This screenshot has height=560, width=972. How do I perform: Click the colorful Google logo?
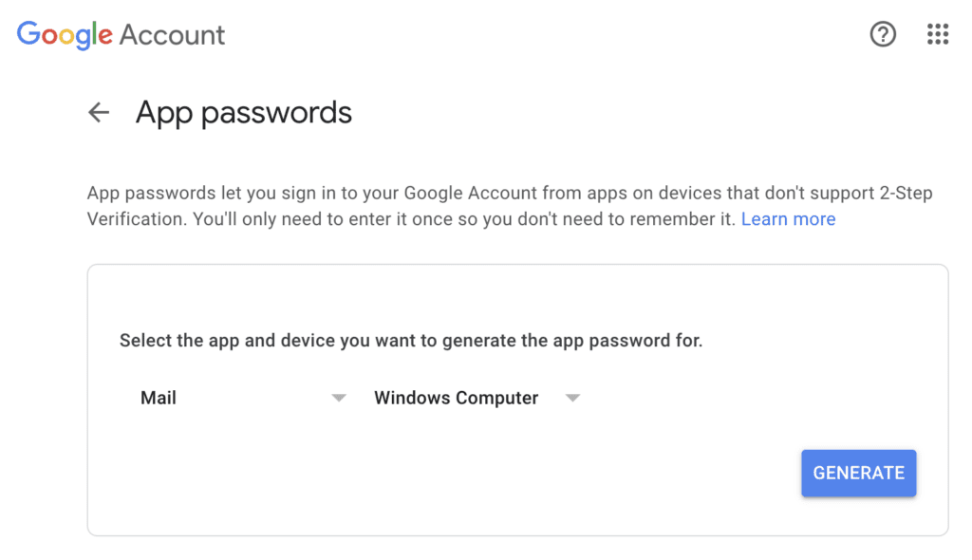tap(65, 35)
